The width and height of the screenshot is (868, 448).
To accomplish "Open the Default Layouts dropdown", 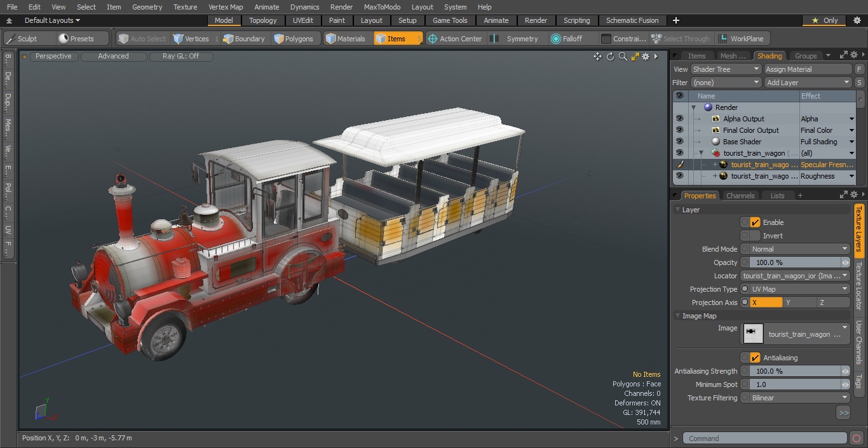I will click(52, 20).
